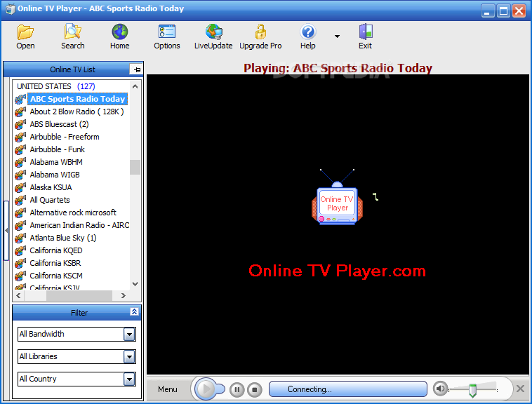Open the Options settings icon
Viewport: 532px width, 404px height.
pos(167,36)
